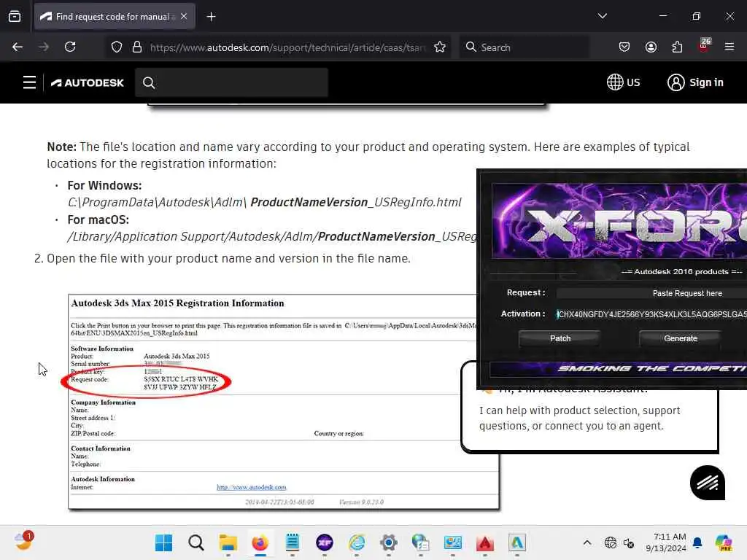Show hidden system tray icons
The width and height of the screenshot is (747, 560).
[x=587, y=542]
